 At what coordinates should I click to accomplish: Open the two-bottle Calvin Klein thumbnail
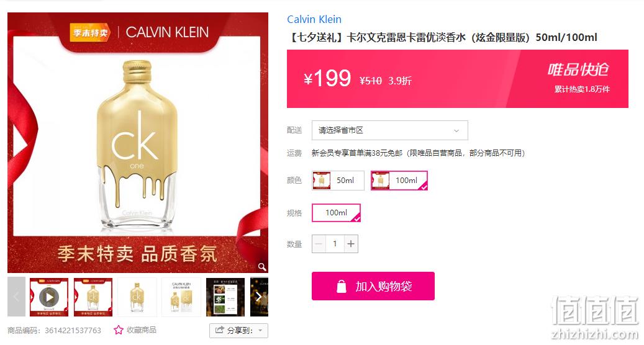tap(181, 297)
